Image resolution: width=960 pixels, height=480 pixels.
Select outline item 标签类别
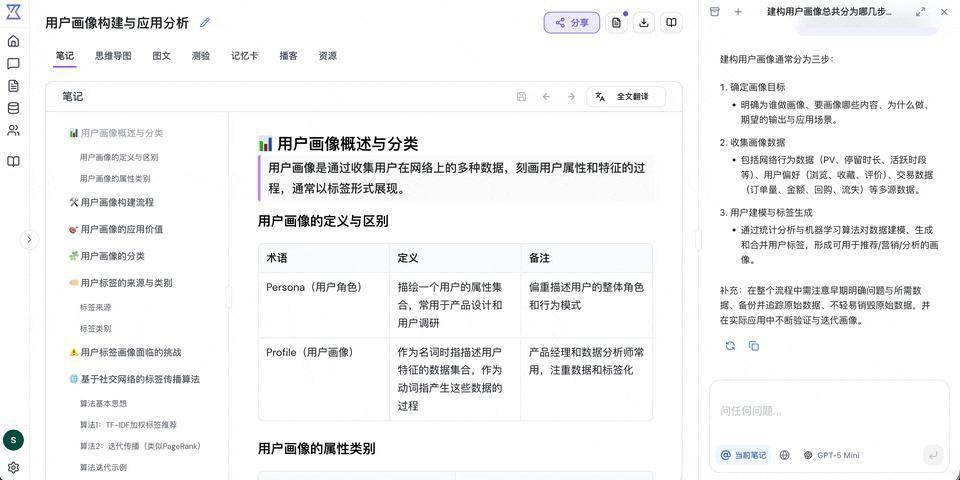(96, 329)
